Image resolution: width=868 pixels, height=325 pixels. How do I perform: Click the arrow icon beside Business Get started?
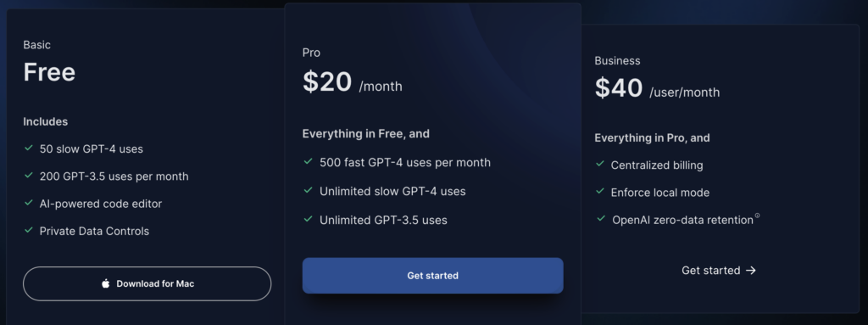click(751, 270)
